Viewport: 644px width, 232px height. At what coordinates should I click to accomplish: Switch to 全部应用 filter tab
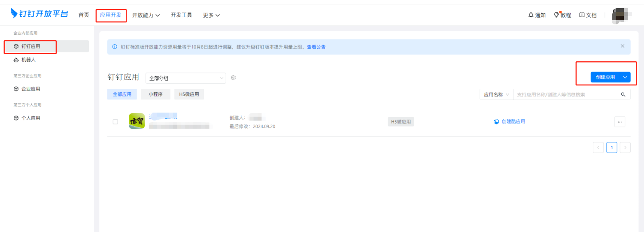tap(122, 94)
